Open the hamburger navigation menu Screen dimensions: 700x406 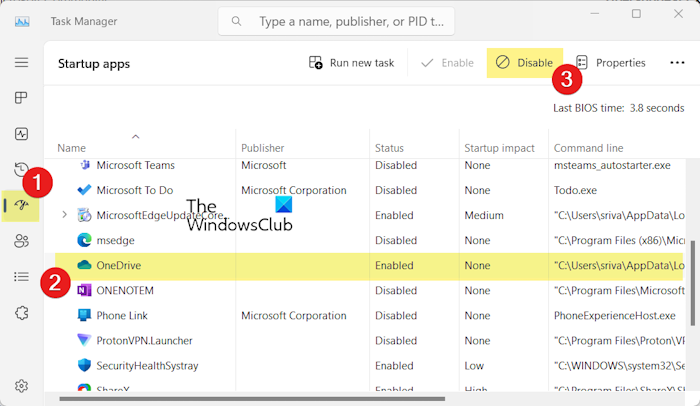21,62
